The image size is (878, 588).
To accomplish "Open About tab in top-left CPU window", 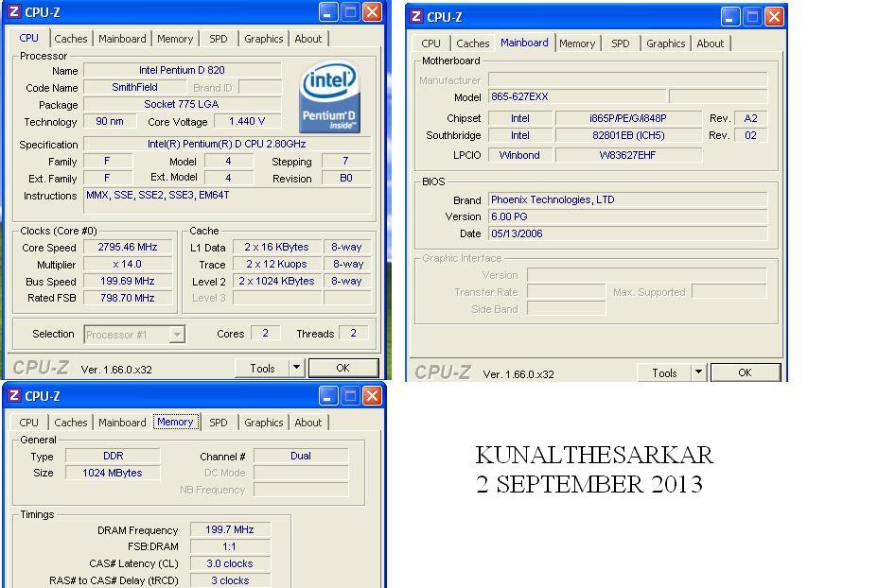I will pos(308,39).
